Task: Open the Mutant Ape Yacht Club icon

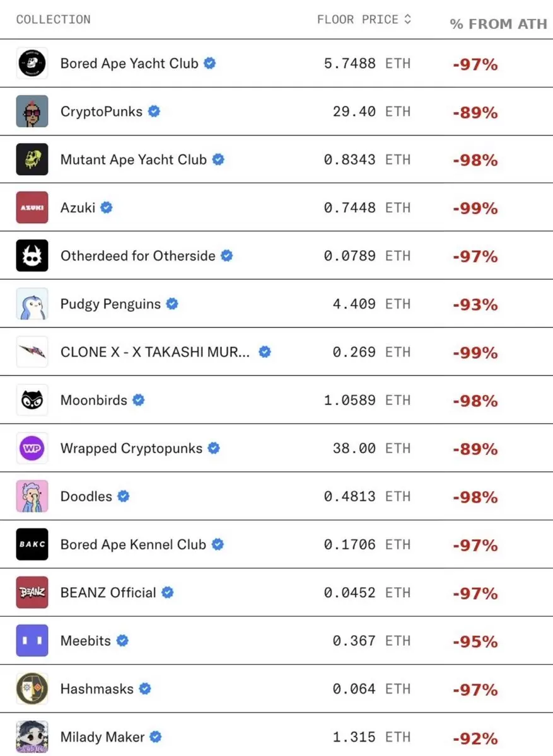Action: pyautogui.click(x=32, y=159)
